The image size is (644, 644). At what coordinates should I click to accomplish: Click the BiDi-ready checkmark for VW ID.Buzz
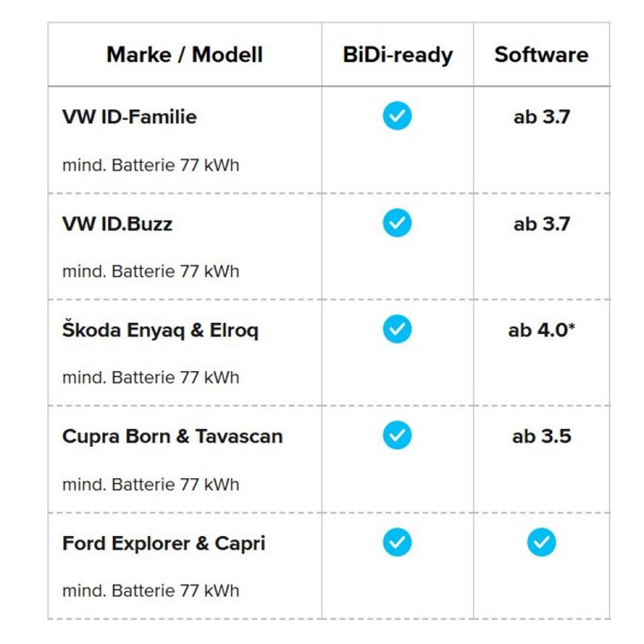pyautogui.click(x=397, y=222)
